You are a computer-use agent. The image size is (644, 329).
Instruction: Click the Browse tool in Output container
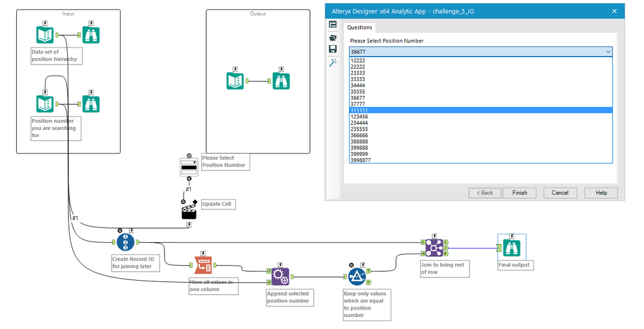coord(281,81)
